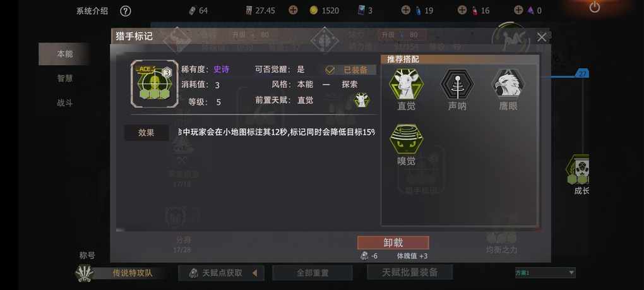Viewport: 644px width, 290px height.
Task: Open the 猎手标记 ACE talent thumbnail
Action: [155, 84]
